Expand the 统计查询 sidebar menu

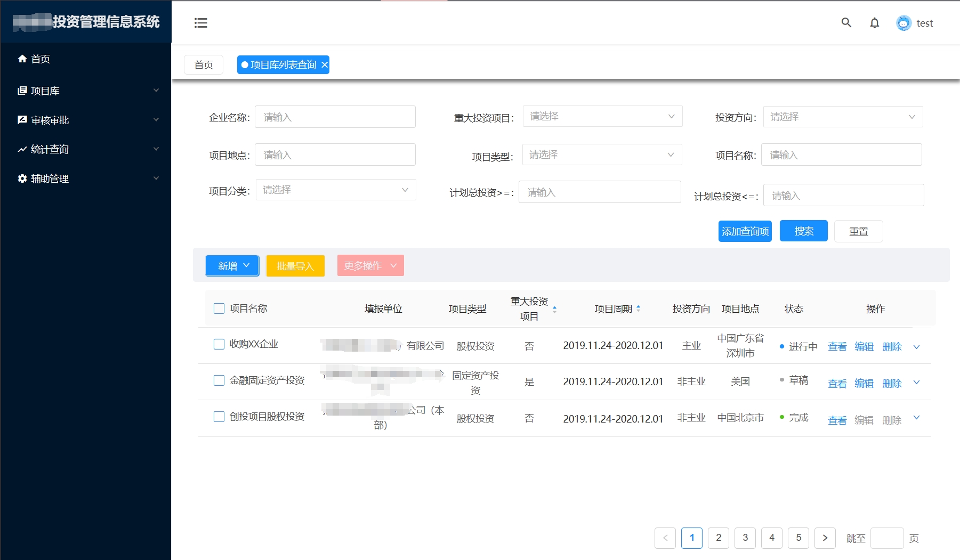pyautogui.click(x=156, y=149)
